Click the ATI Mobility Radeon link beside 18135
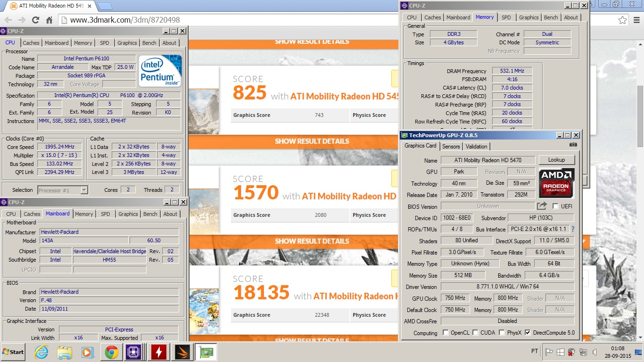 point(356,296)
